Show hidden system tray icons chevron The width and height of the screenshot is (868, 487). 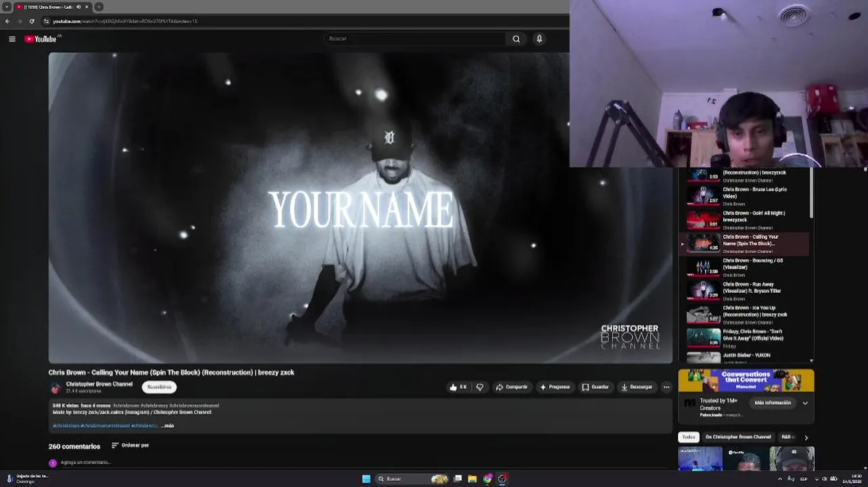780,479
